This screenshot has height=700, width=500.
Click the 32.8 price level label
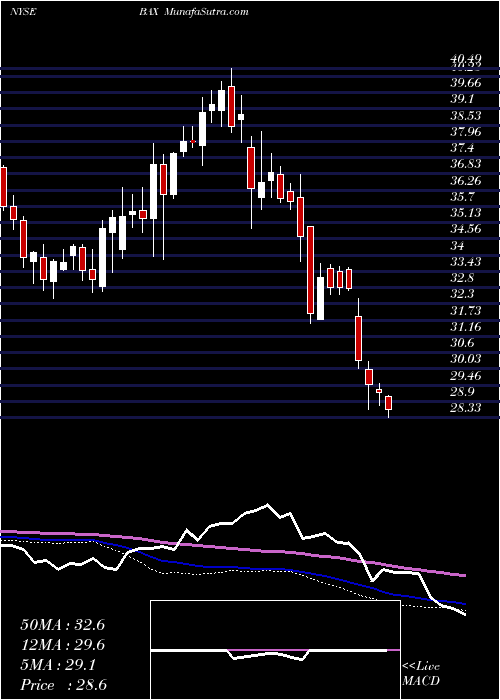[462, 278]
